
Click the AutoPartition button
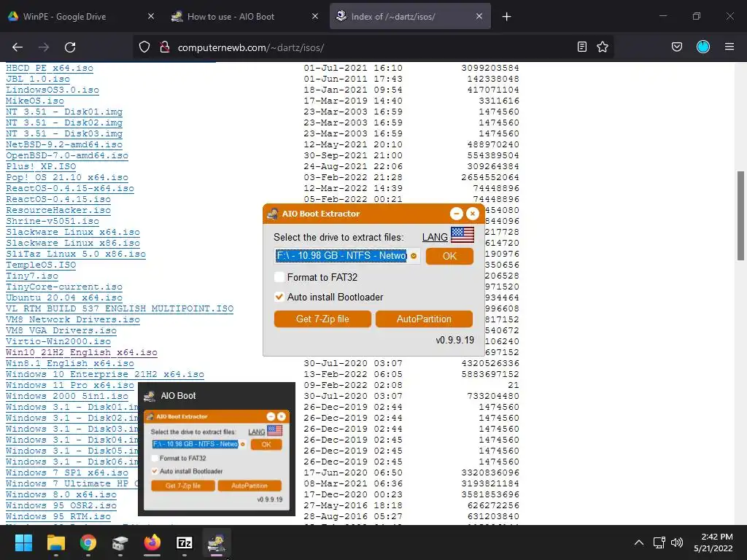click(424, 319)
